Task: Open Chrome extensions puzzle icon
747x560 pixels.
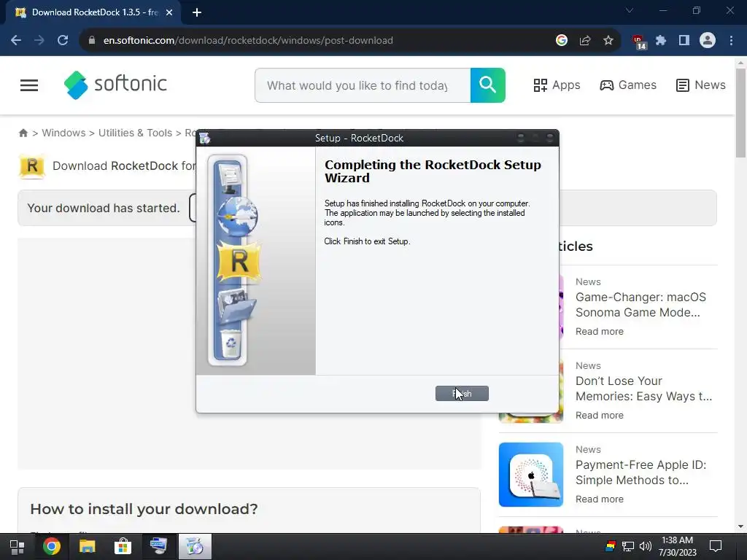Action: point(661,41)
